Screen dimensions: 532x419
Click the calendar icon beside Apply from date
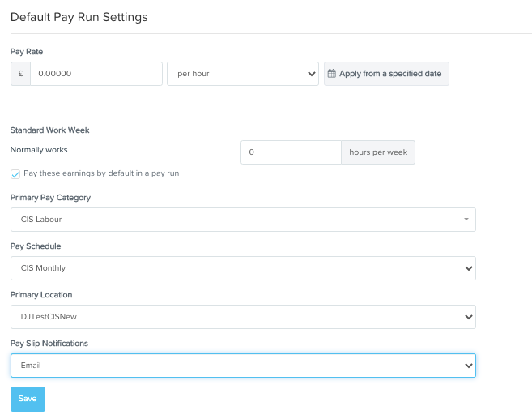pyautogui.click(x=331, y=74)
